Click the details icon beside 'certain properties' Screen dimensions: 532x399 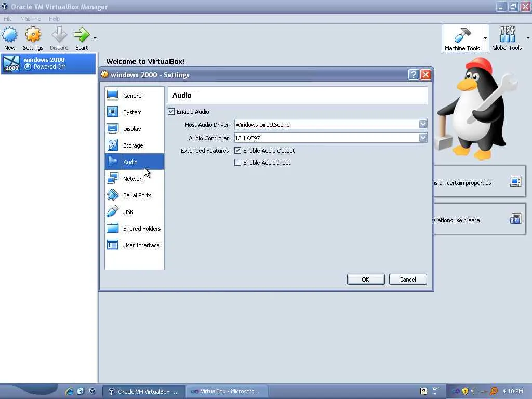[515, 181]
